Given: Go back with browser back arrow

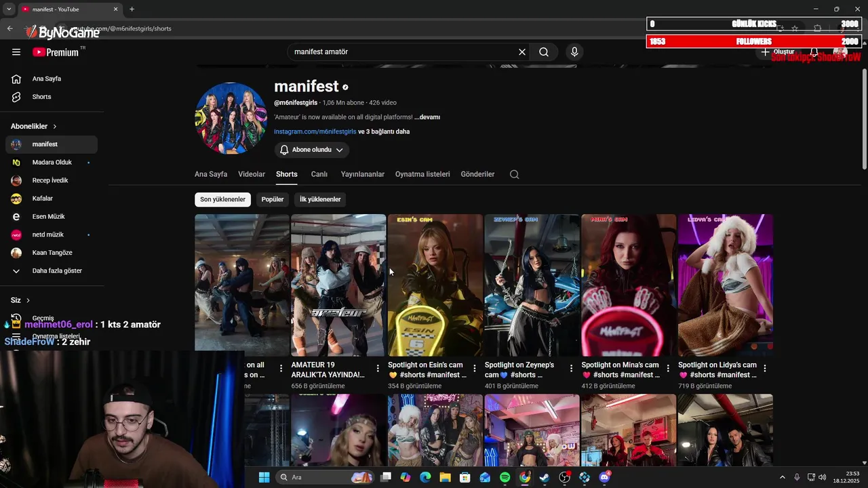Looking at the screenshot, I should [x=9, y=28].
